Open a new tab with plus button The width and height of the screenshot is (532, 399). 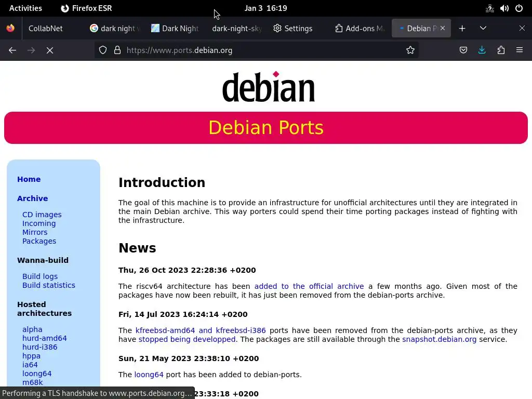(462, 29)
